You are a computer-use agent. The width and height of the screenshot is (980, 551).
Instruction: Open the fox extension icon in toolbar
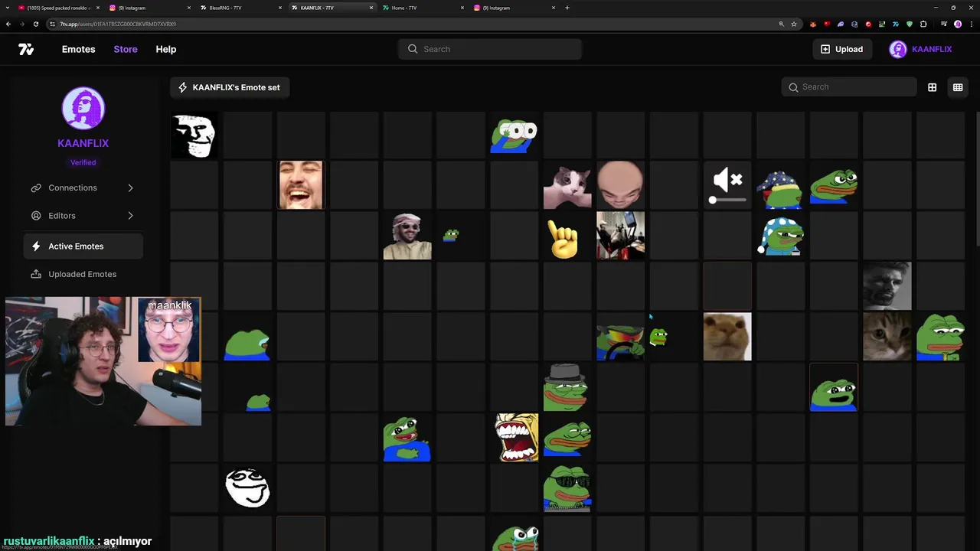[813, 24]
